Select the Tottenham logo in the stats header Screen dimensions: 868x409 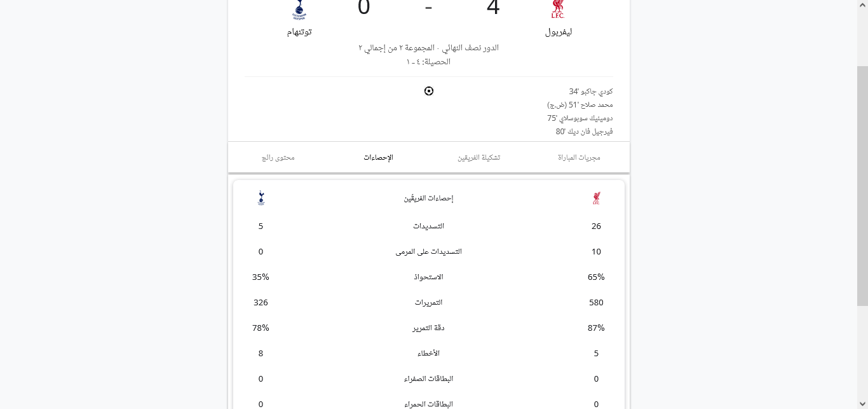[261, 198]
